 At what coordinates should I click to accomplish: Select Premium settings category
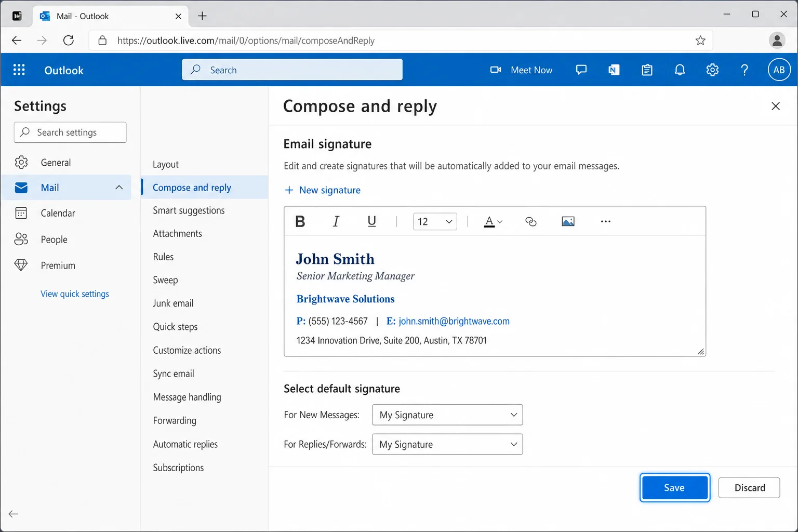tap(66, 265)
